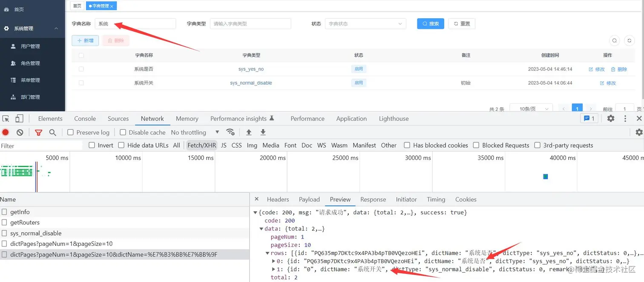Collapse the 系统管理 sidebar menu
Screen dimensions: 644x282
(x=32, y=28)
